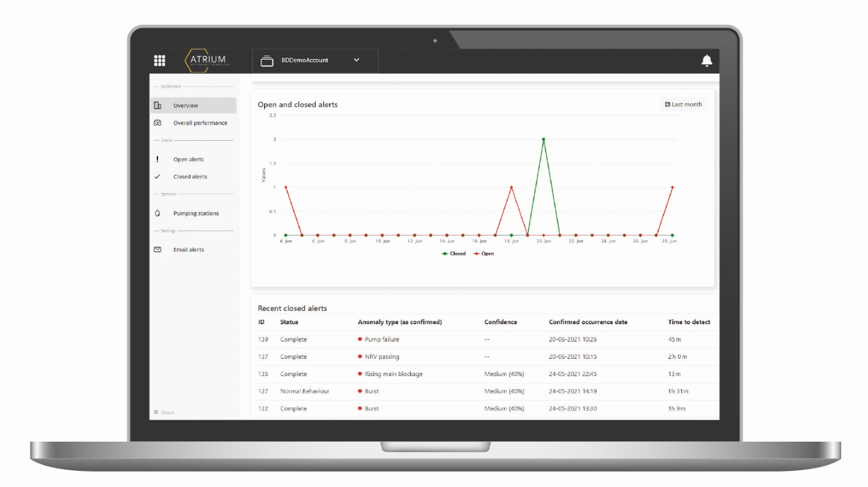Click the Closed alerts checkmark icon

[157, 176]
